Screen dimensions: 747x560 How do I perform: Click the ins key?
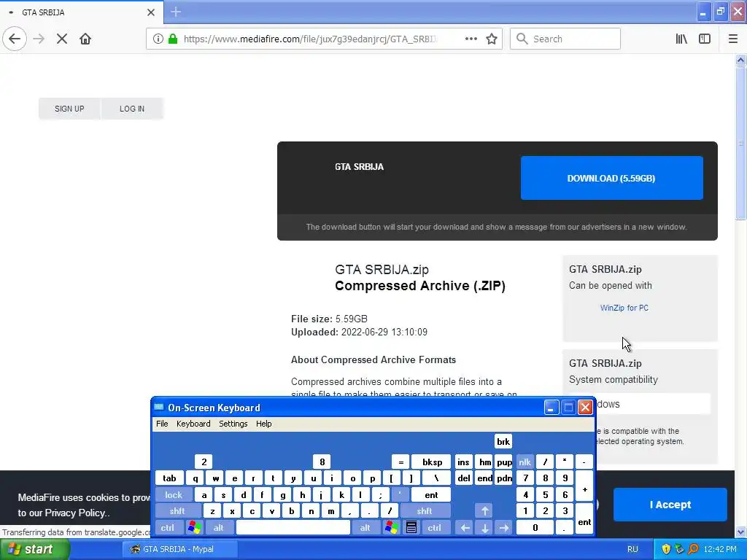(463, 462)
